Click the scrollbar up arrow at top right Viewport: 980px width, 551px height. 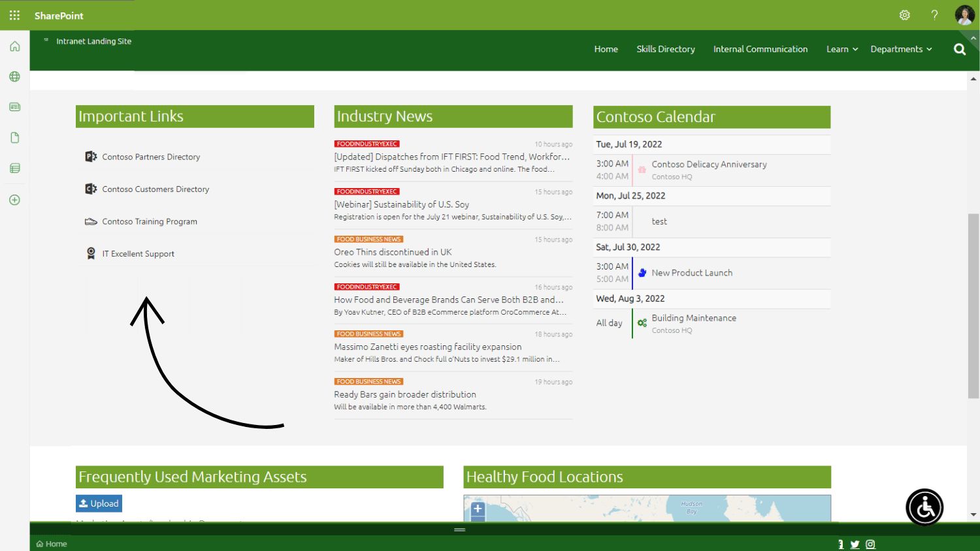click(x=973, y=79)
